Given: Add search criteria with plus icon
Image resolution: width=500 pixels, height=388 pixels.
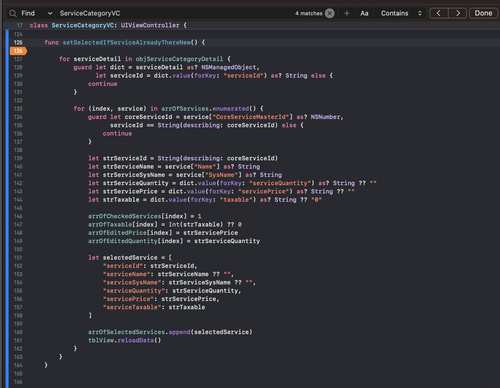Looking at the screenshot, I should point(347,13).
